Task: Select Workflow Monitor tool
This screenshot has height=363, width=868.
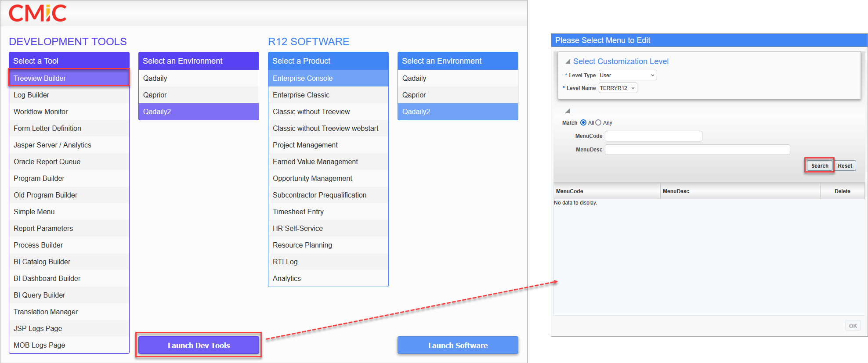Action: [69, 111]
